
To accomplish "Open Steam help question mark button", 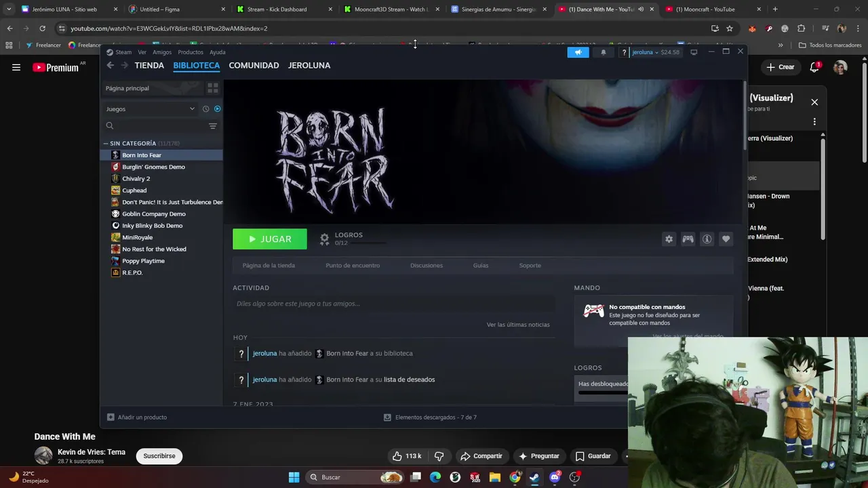I will pyautogui.click(x=624, y=52).
